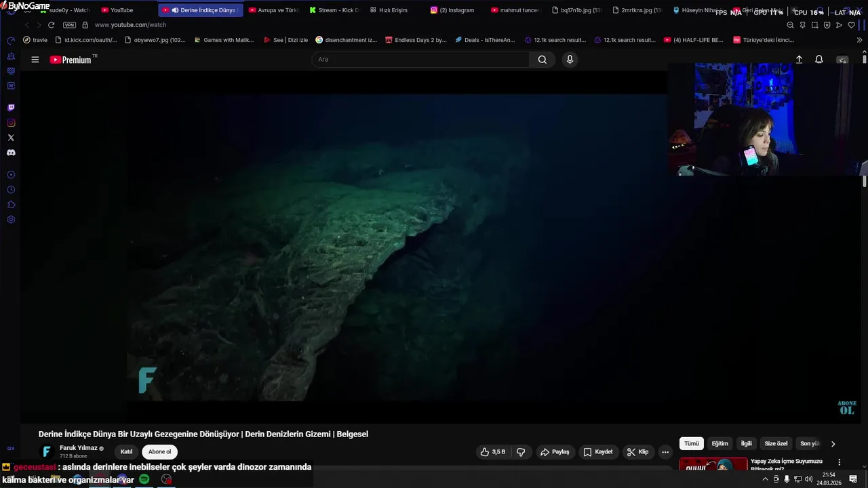Select the Tümü filter chip
The height and width of the screenshot is (488, 868).
691,444
